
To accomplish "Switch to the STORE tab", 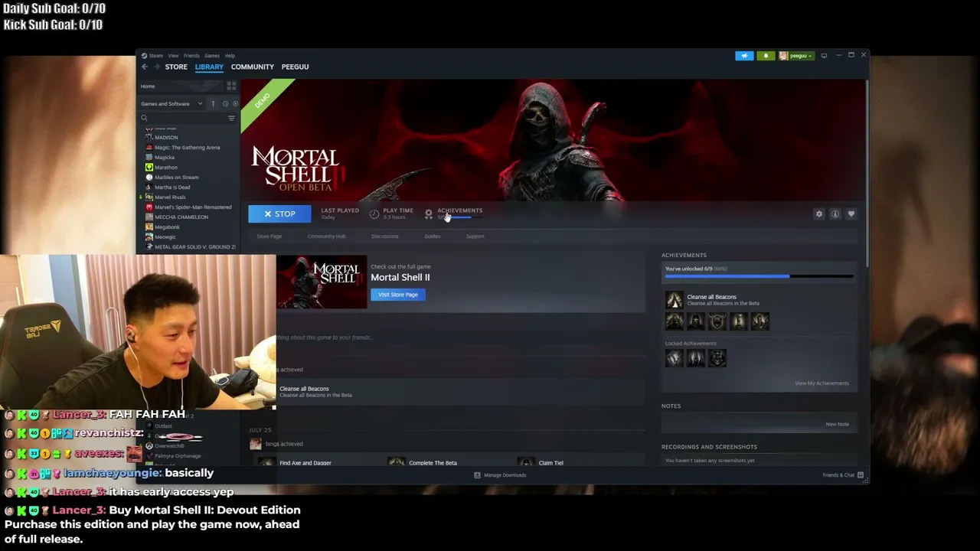I will pyautogui.click(x=176, y=67).
